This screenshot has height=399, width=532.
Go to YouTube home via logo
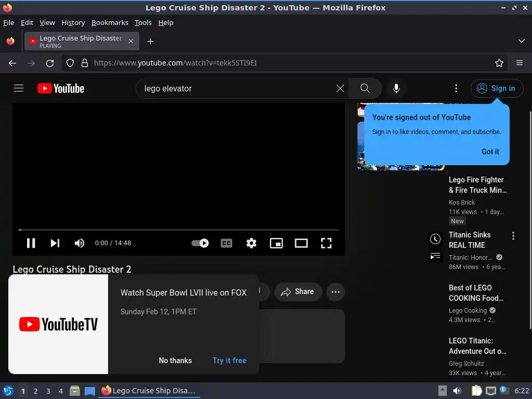click(61, 88)
